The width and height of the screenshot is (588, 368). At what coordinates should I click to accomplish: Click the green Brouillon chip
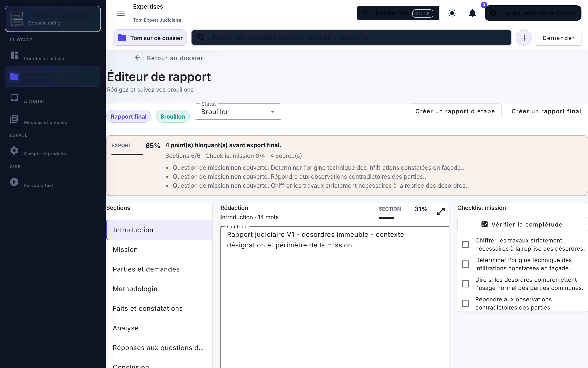coord(173,116)
